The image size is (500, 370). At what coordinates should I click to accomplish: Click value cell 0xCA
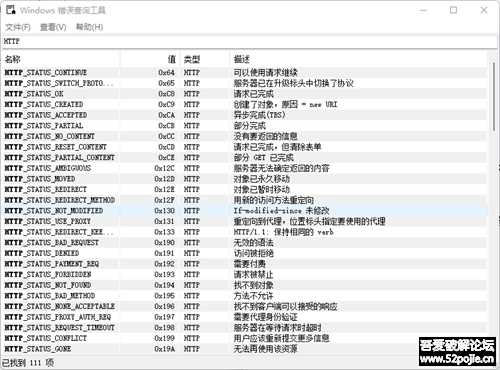166,115
